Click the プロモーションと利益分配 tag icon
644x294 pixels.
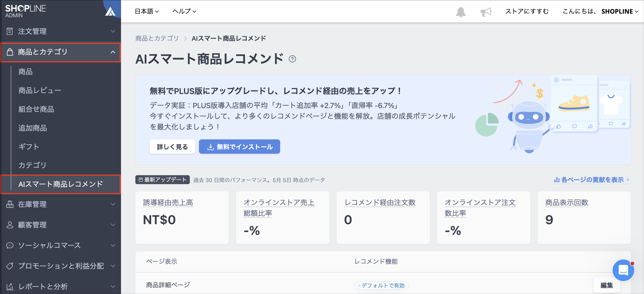click(x=9, y=266)
